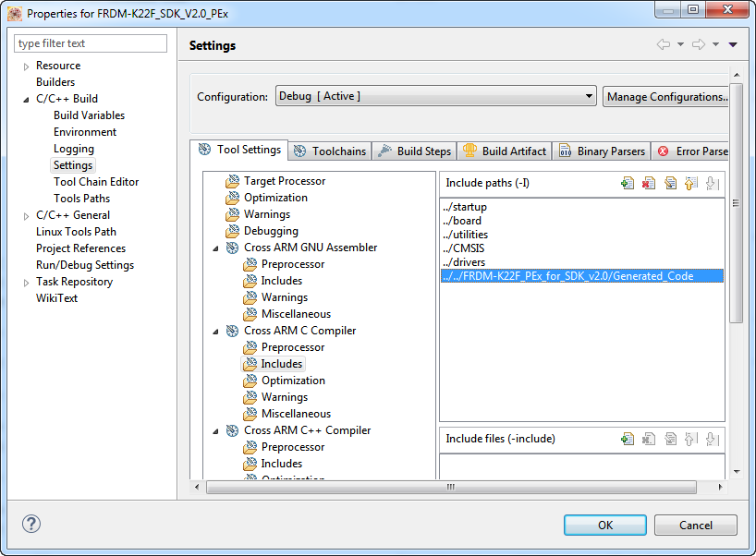Click the type filter text field
The height and width of the screenshot is (556, 756).
pos(91,43)
